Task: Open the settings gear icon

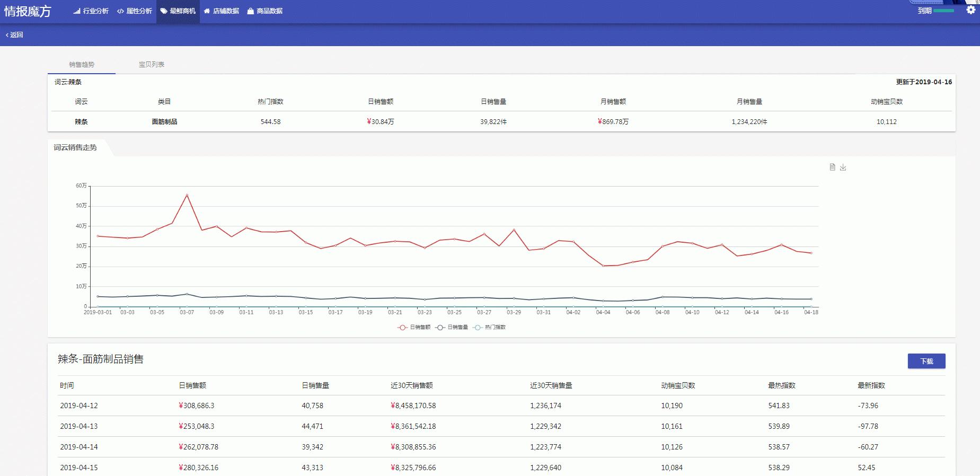Action: [x=970, y=10]
